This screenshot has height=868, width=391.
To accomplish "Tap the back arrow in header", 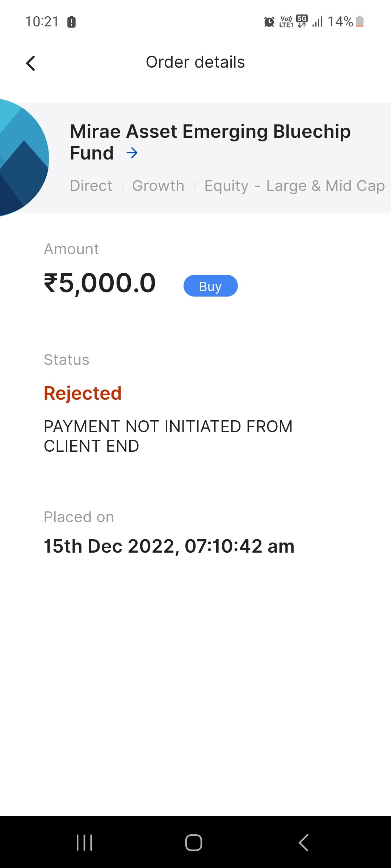I will pyautogui.click(x=31, y=63).
